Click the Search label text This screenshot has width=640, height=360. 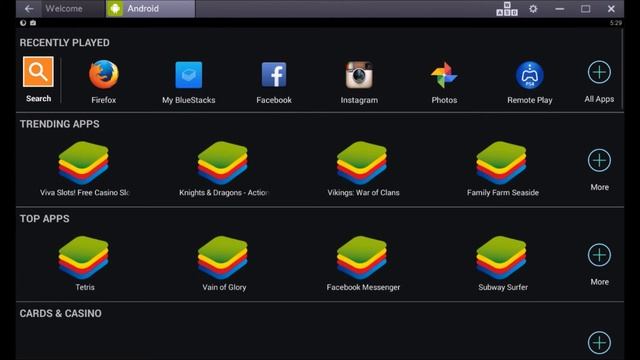click(x=38, y=98)
